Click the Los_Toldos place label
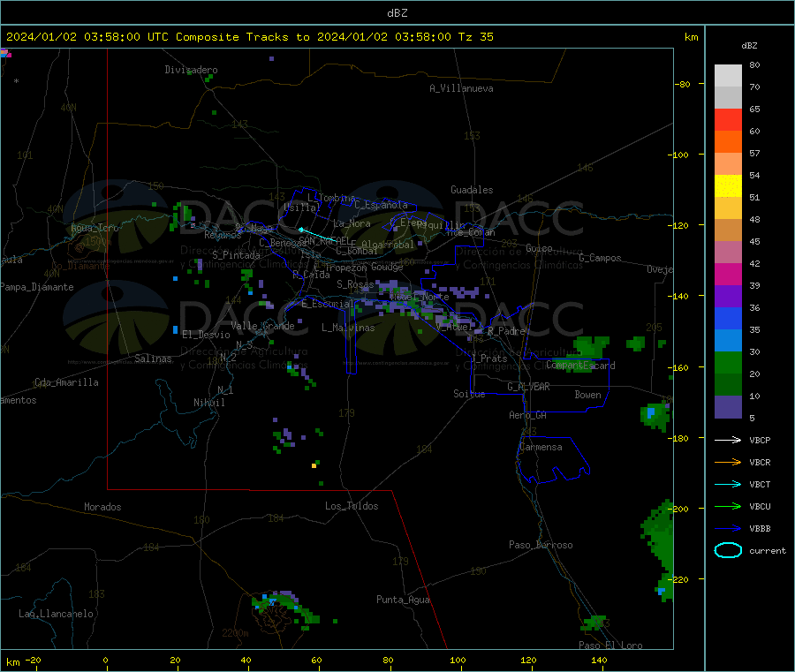Image resolution: width=795 pixels, height=672 pixels. coord(352,506)
